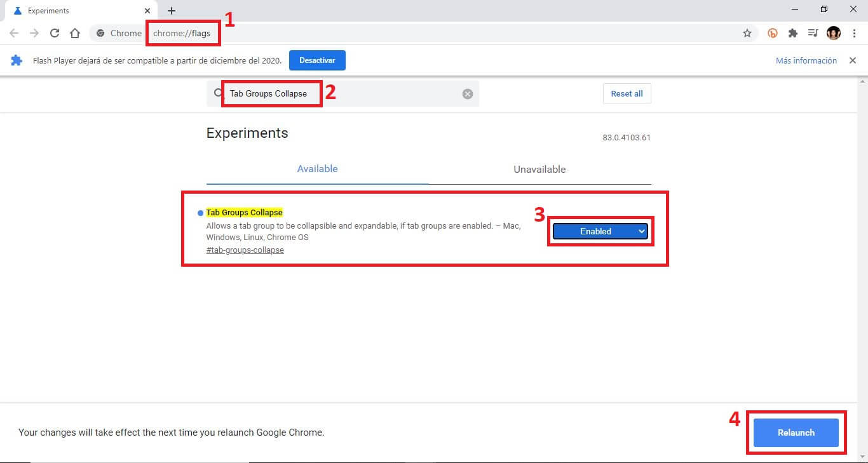Click the version number 83.0.4103.61
868x463 pixels.
point(627,138)
